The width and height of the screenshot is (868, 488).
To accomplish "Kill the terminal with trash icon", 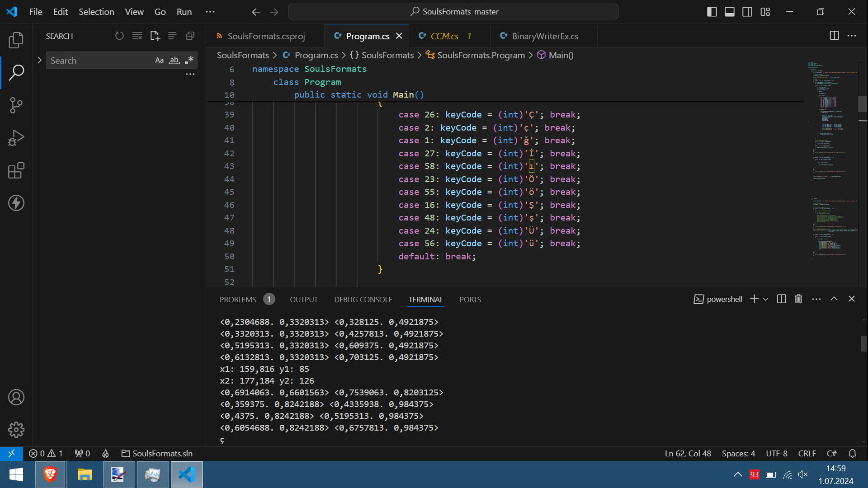I will 798,299.
